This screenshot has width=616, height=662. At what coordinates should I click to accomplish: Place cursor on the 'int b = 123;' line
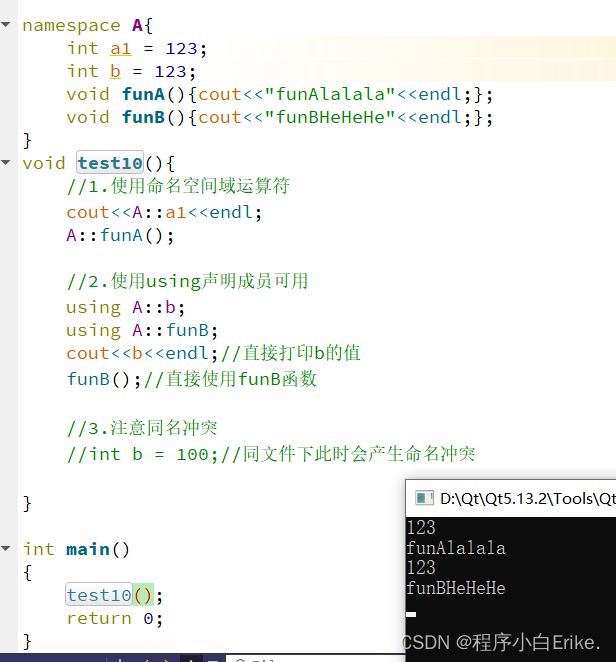click(x=131, y=71)
